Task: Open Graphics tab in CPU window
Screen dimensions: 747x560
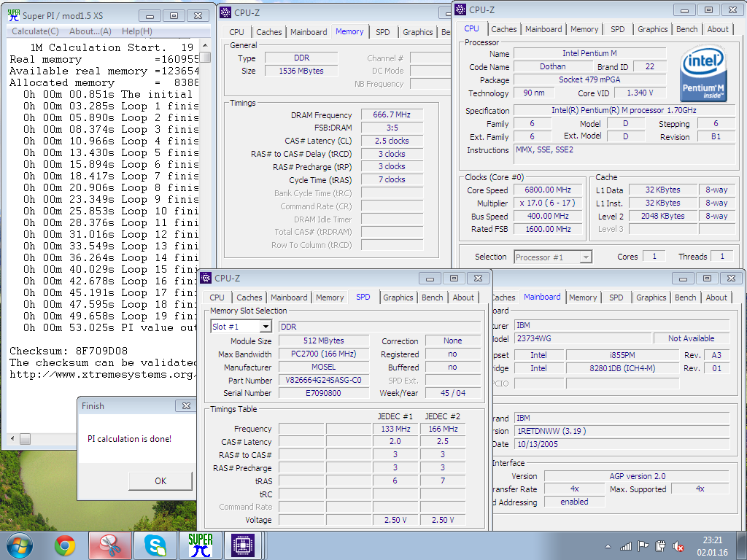Action: (x=652, y=29)
